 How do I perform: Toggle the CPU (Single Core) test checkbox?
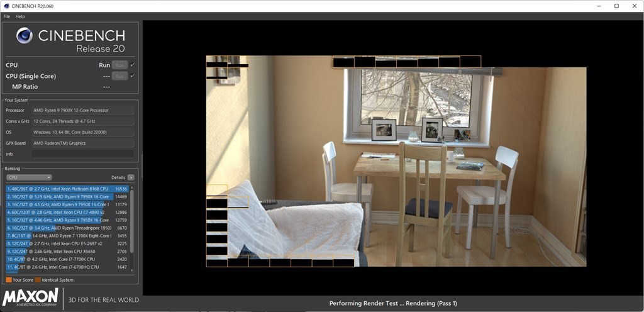click(x=133, y=76)
